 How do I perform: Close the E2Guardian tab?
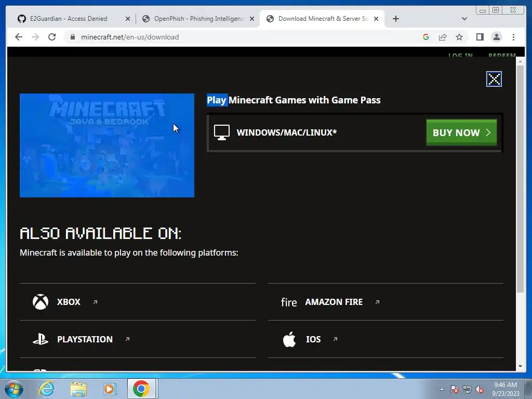[x=128, y=19]
